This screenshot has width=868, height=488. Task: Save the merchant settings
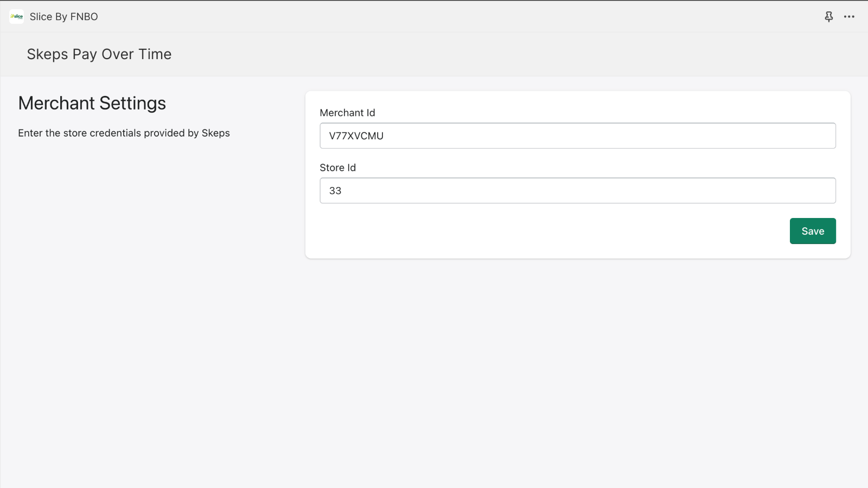click(x=813, y=231)
